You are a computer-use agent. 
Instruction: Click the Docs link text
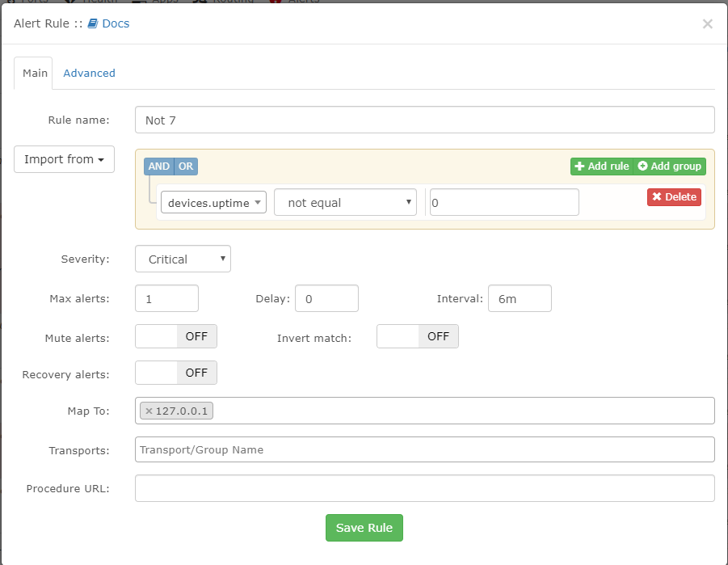pyautogui.click(x=116, y=23)
